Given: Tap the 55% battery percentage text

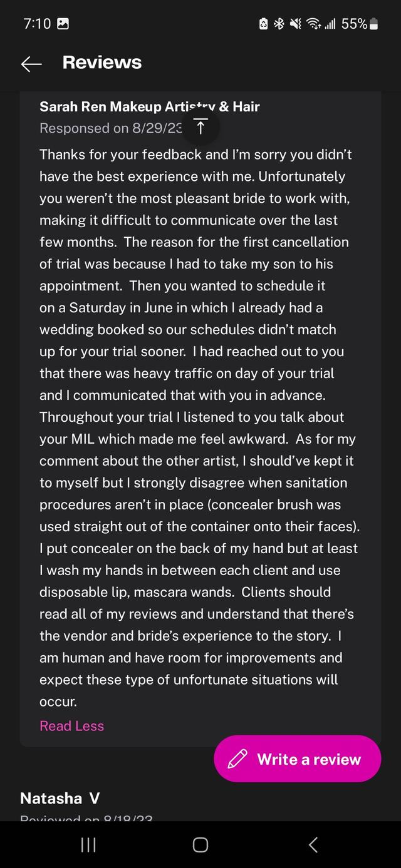Looking at the screenshot, I should [354, 24].
